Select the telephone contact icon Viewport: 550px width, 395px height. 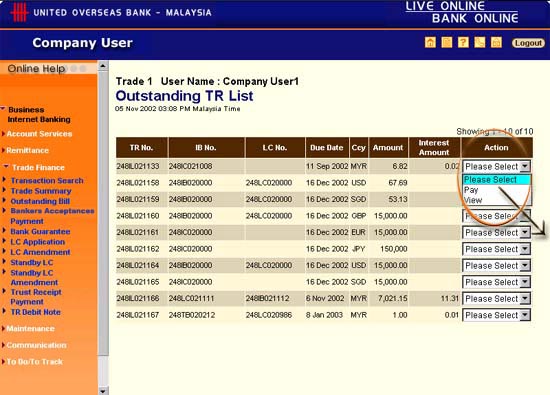pos(479,42)
